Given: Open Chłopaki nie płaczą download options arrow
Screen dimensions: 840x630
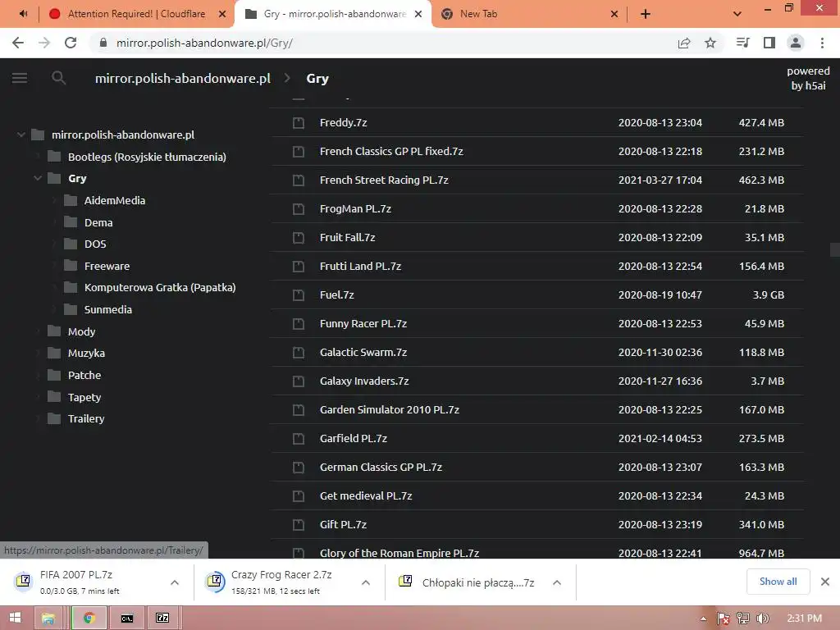Looking at the screenshot, I should coord(557,582).
